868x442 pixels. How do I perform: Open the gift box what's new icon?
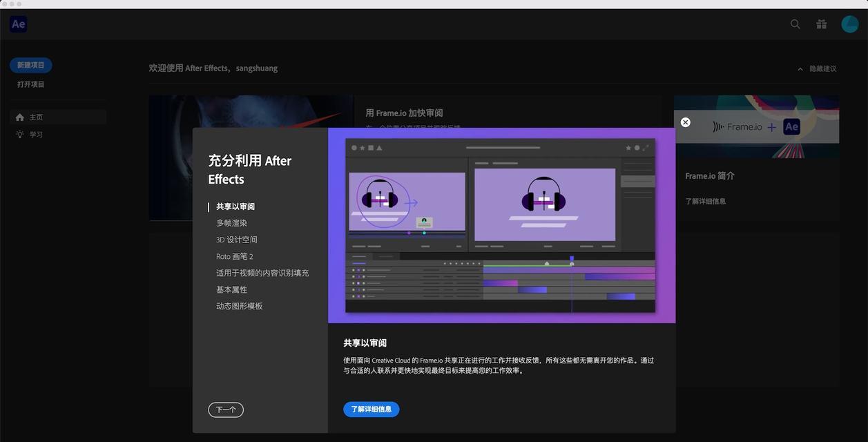[x=821, y=24]
